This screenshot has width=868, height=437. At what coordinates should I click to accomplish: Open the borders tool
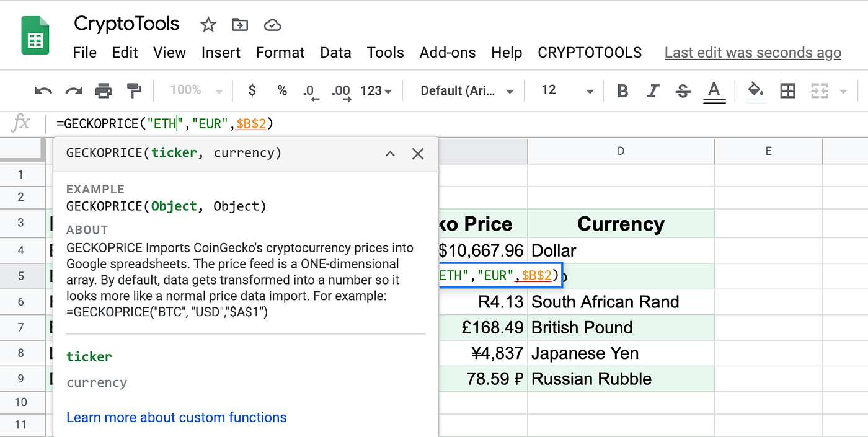point(787,91)
